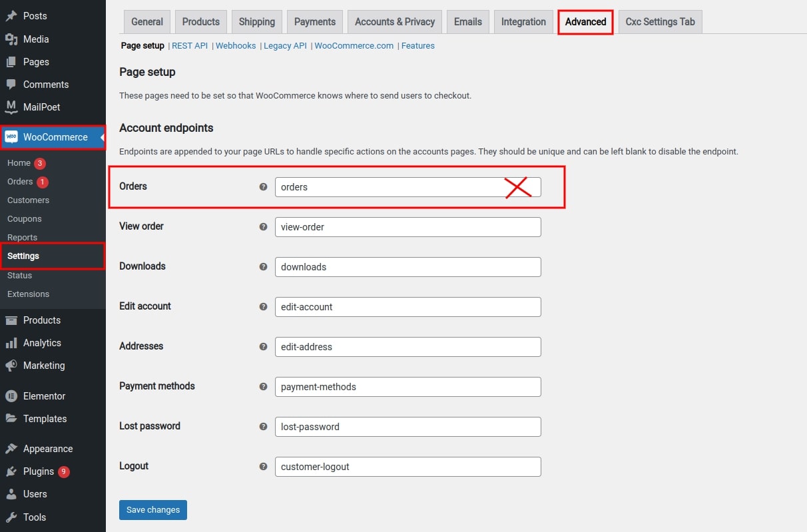Open the Marketing section icon
This screenshot has height=532, width=807.
pos(11,366)
